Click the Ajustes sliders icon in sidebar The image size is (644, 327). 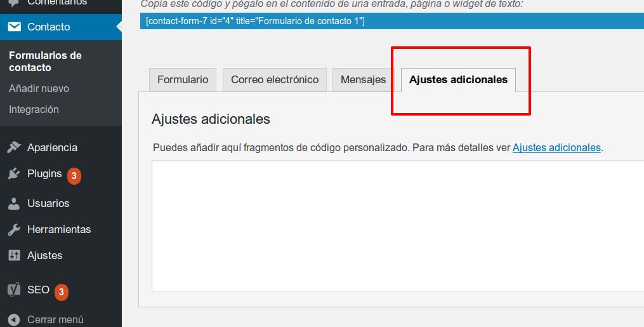point(14,255)
